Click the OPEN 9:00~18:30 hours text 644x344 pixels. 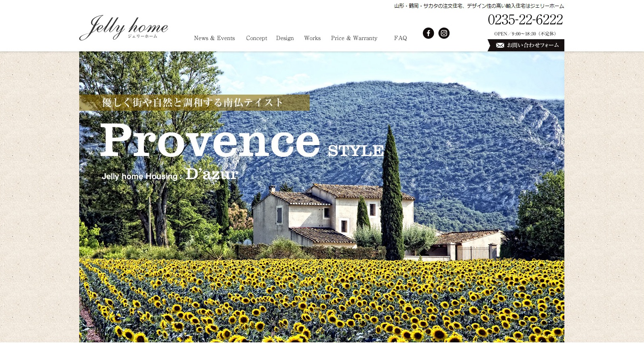click(x=525, y=34)
